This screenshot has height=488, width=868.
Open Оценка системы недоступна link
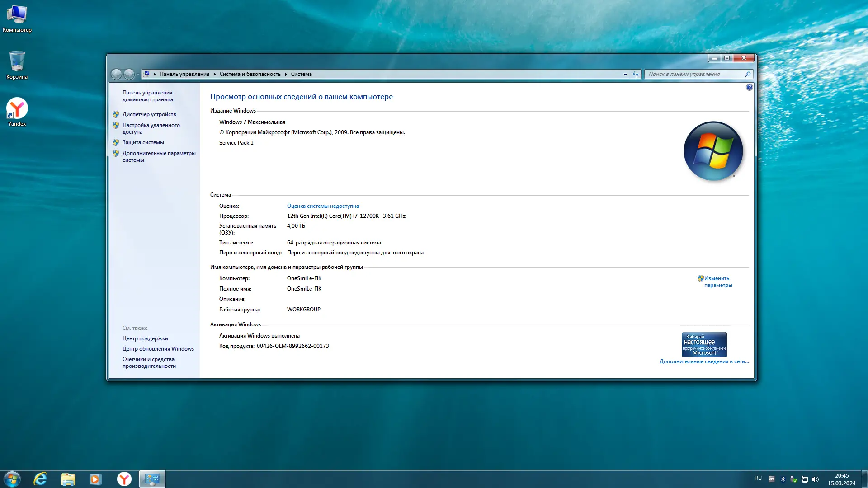pos(323,206)
